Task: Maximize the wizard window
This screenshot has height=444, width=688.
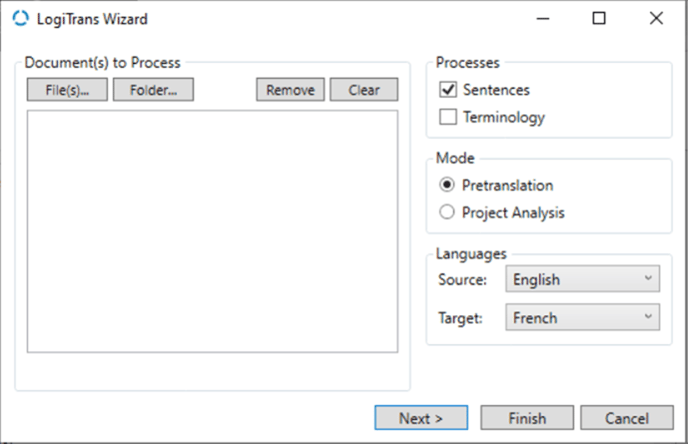Action: point(599,18)
